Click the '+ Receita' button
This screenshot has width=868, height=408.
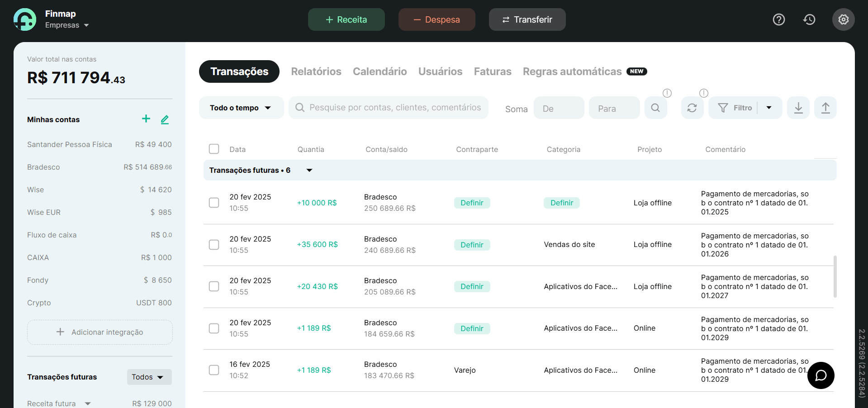tap(346, 19)
